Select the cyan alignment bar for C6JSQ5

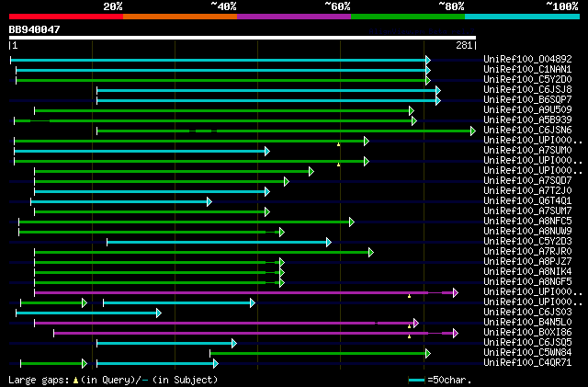[166, 344]
